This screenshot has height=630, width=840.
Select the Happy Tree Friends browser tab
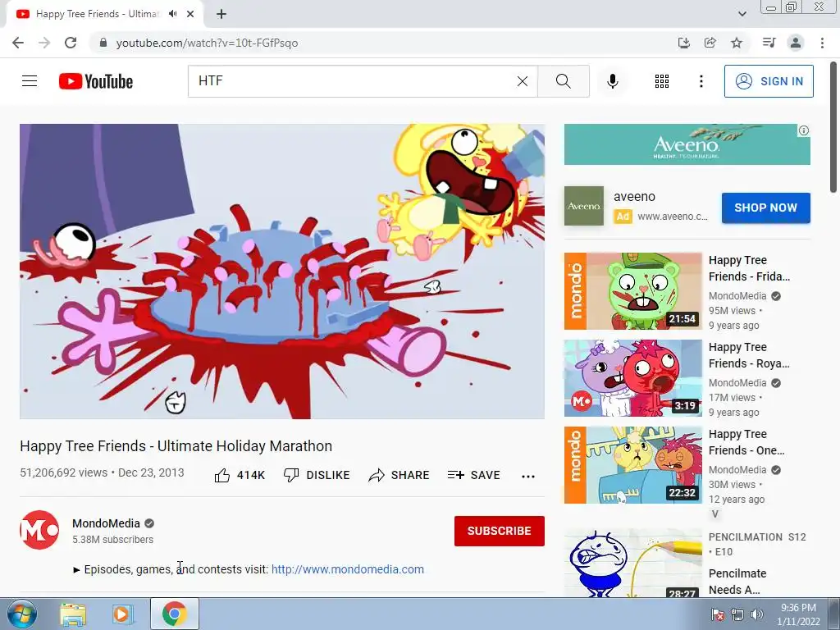pyautogui.click(x=105, y=15)
